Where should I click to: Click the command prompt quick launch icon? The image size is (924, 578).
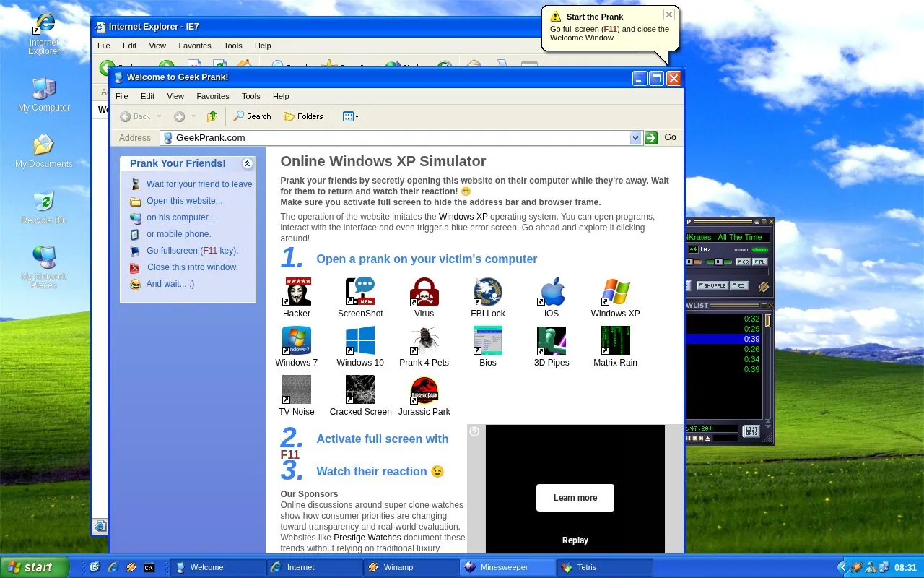point(149,568)
